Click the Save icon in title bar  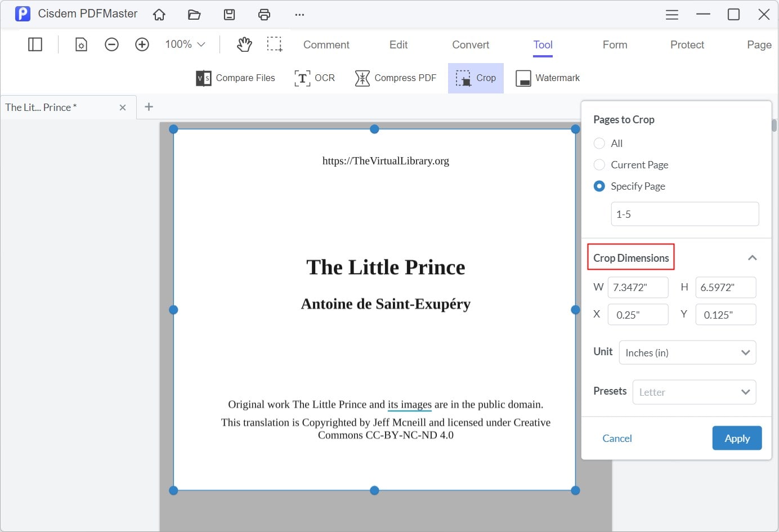(x=229, y=15)
